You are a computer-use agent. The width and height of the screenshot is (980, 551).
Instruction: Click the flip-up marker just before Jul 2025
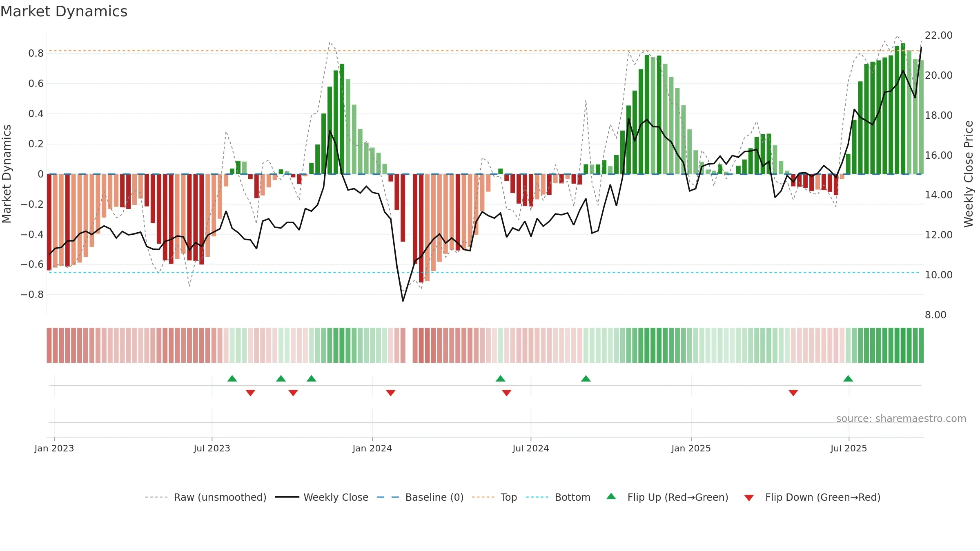click(x=848, y=378)
